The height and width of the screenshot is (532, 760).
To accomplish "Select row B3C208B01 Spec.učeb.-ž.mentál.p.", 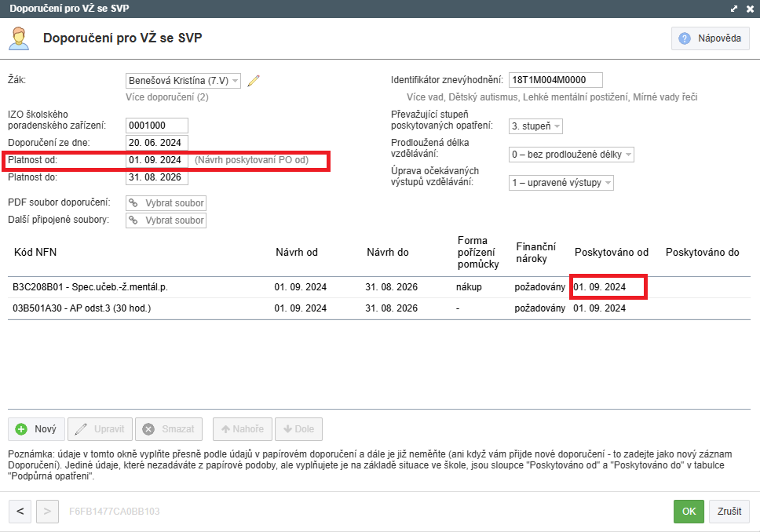I will (x=90, y=287).
